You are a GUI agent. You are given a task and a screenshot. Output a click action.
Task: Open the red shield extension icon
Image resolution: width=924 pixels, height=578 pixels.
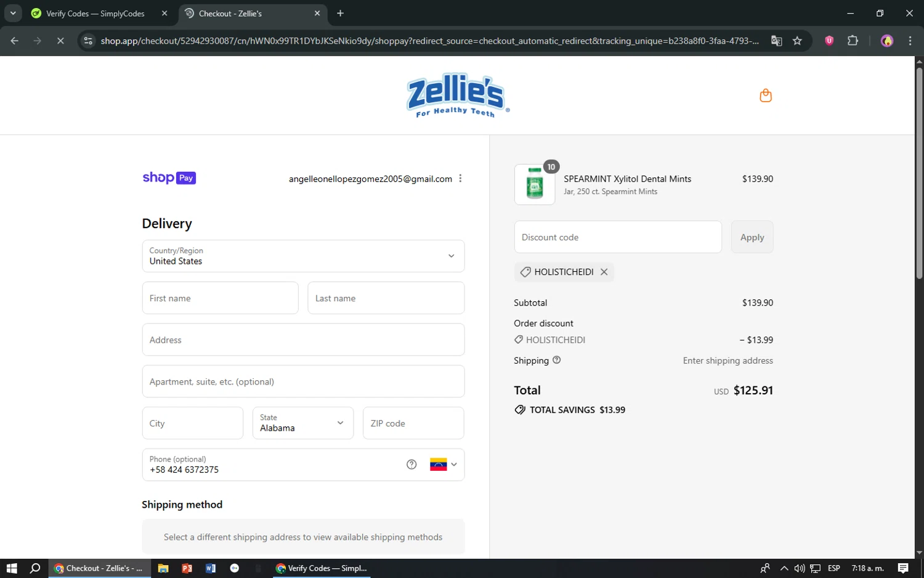pyautogui.click(x=829, y=41)
